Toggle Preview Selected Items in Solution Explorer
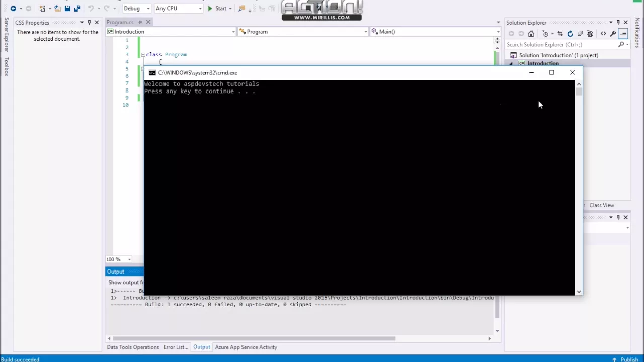Viewport: 644px width, 362px height. [623, 34]
